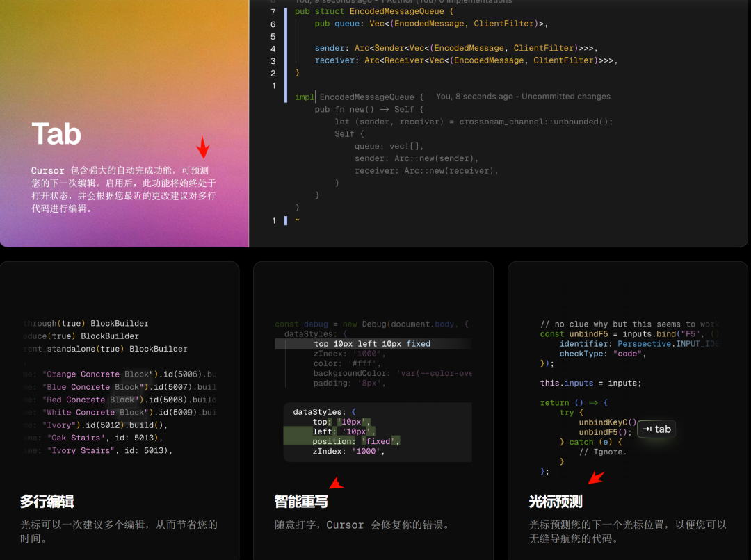The image size is (751, 560).
Task: Click the "const unbindF5 = inputs.bind" line
Action: [630, 334]
